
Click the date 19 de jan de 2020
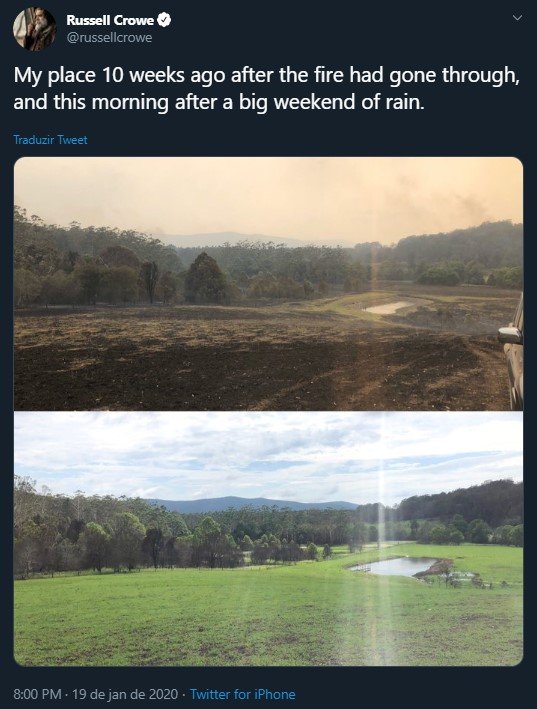click(125, 694)
